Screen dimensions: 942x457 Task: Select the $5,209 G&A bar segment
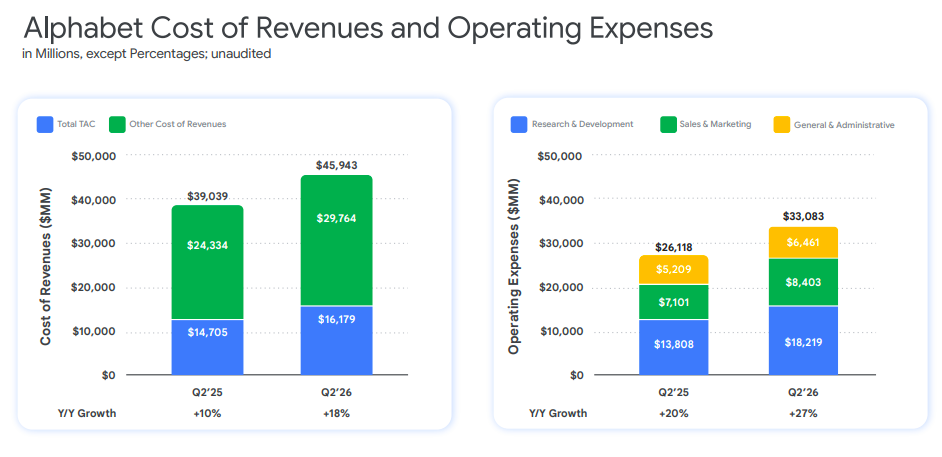tap(673, 270)
